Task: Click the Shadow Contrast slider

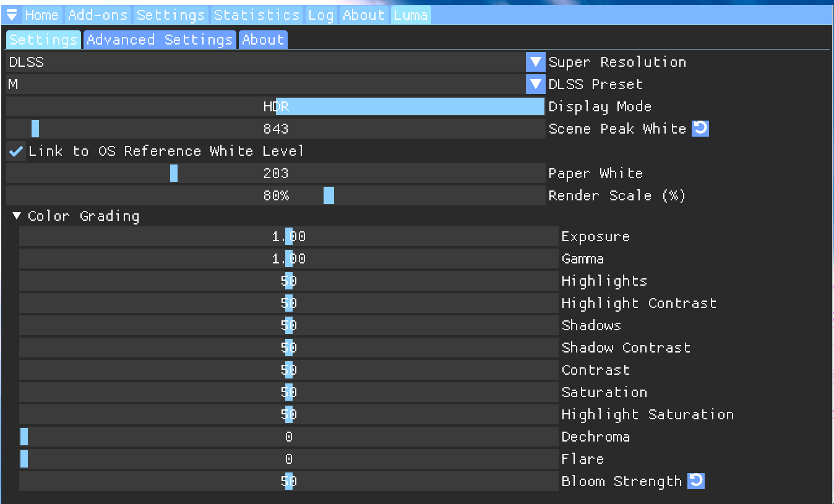Action: [x=289, y=348]
